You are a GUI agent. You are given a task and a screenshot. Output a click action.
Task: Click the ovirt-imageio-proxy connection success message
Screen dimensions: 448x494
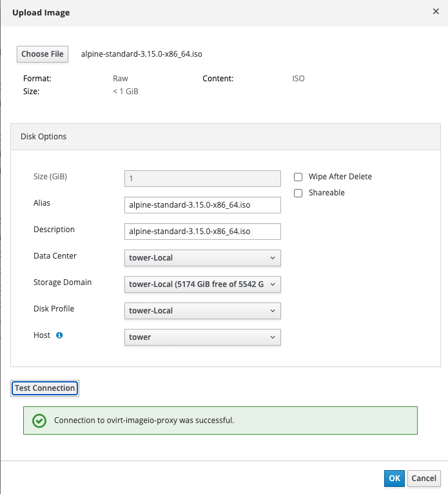click(144, 420)
